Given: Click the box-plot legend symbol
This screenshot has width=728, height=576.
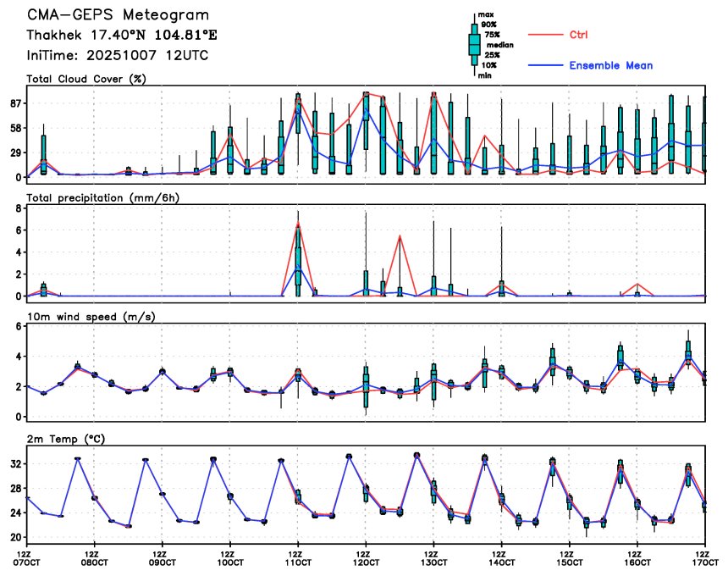Looking at the screenshot, I should [x=473, y=45].
